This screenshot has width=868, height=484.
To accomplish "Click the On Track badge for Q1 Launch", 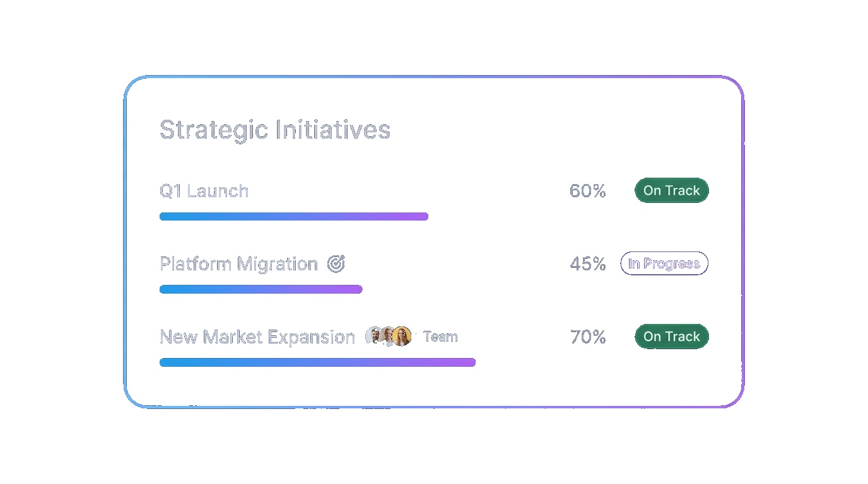I will point(671,190).
